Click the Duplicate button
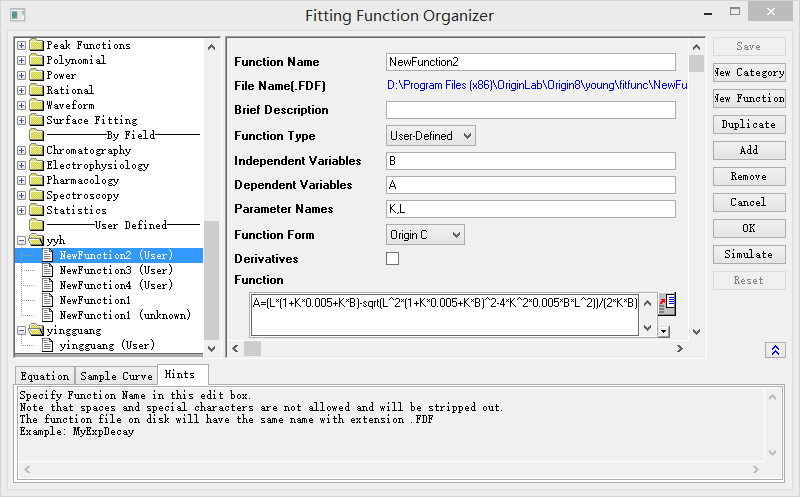The height and width of the screenshot is (497, 800). point(748,124)
